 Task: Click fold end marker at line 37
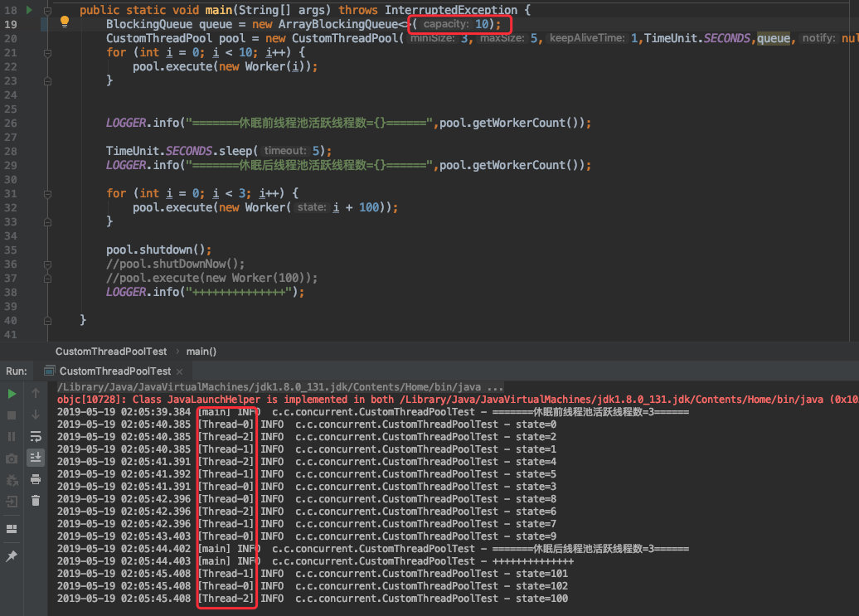pos(47,279)
